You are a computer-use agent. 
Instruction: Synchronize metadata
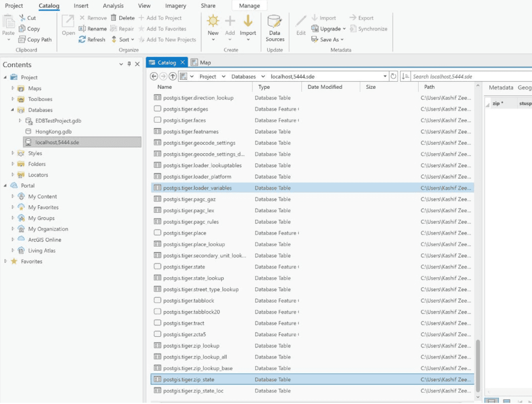(368, 28)
